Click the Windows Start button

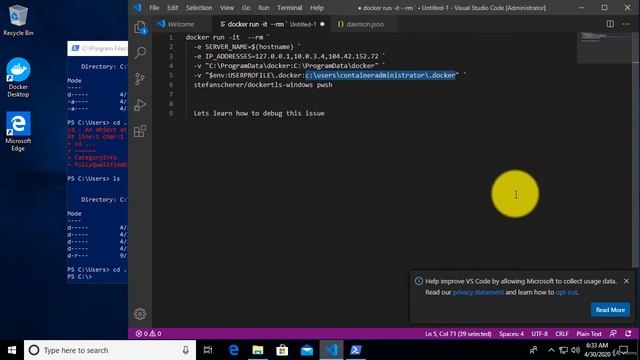point(12,350)
